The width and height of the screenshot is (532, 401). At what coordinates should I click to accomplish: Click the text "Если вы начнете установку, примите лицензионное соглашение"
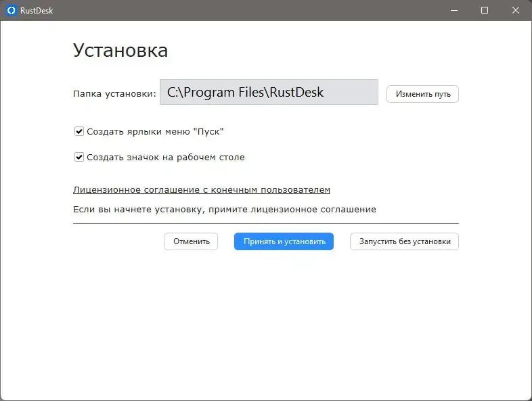[225, 210]
